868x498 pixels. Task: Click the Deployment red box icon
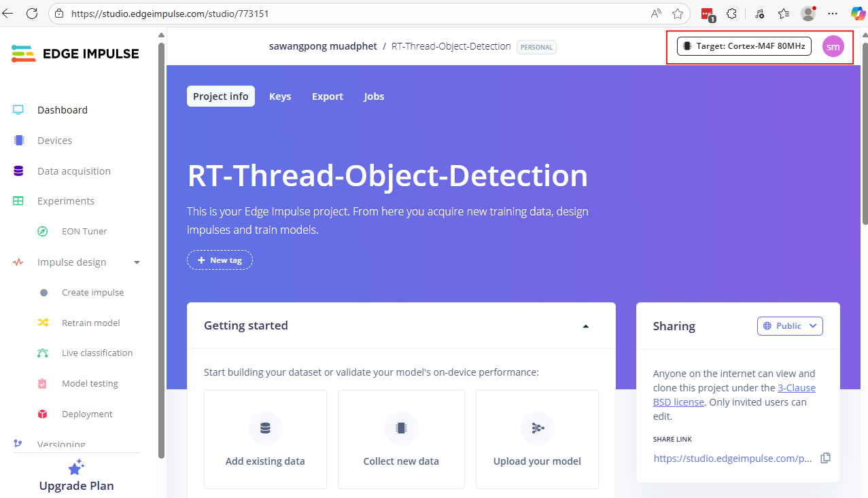[43, 414]
